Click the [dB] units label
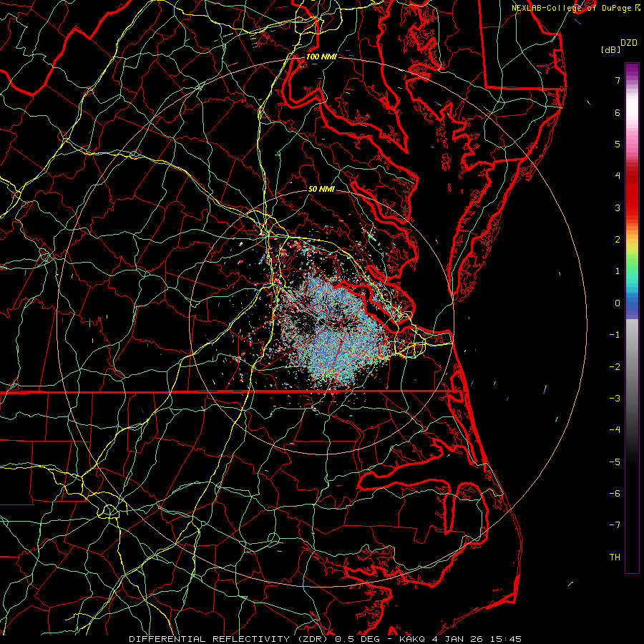This screenshot has height=644, width=644. click(x=610, y=50)
